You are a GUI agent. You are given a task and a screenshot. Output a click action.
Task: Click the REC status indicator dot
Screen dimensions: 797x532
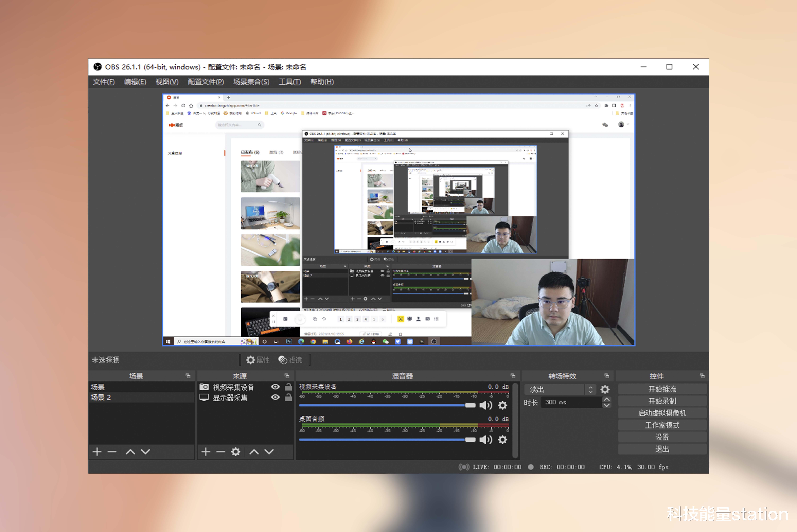[531, 467]
